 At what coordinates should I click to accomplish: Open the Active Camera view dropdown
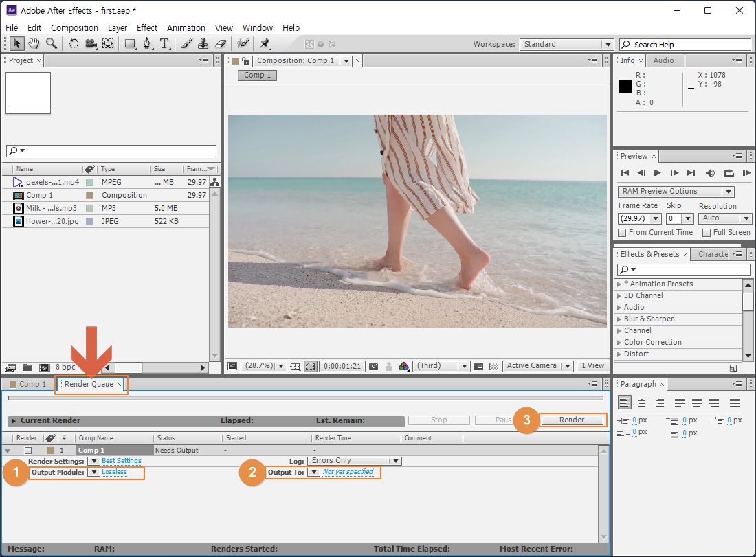[538, 366]
